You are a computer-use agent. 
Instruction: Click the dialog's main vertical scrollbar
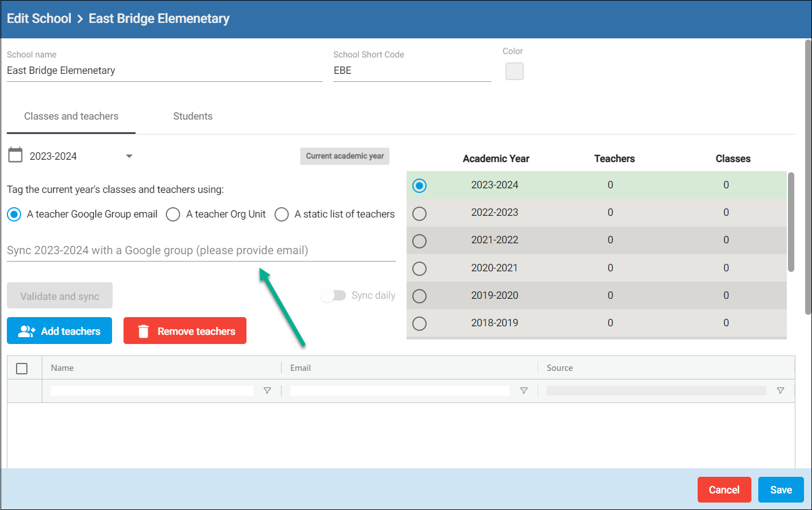pos(808,177)
